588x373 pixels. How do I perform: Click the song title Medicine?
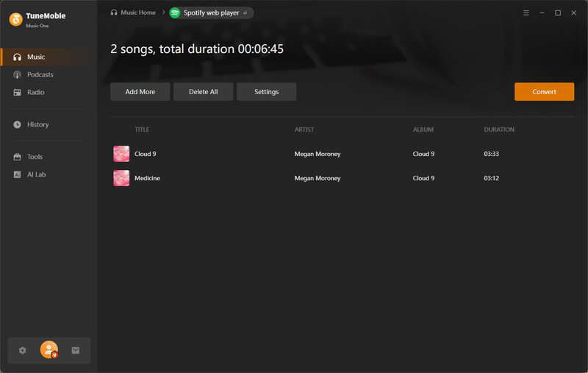pos(148,178)
